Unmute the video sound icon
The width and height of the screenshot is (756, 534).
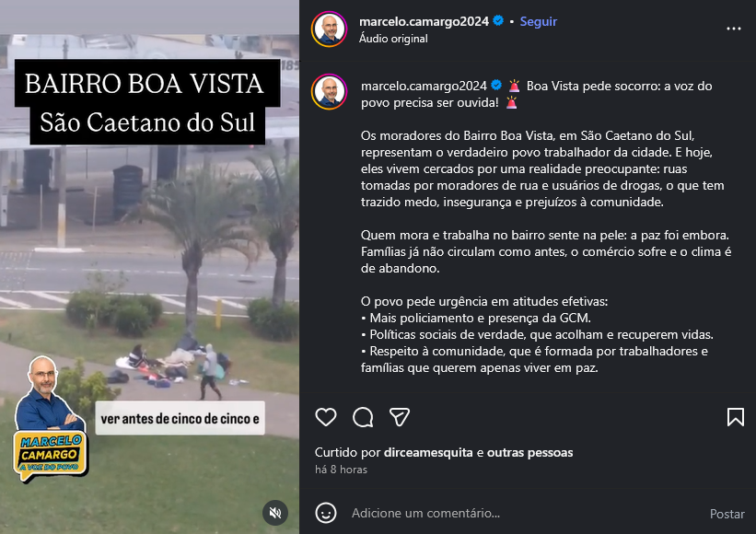pyautogui.click(x=275, y=512)
